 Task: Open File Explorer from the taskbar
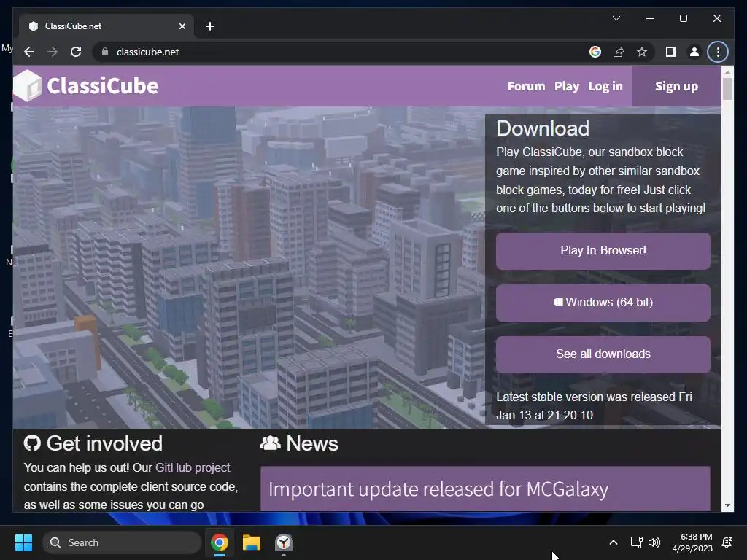pyautogui.click(x=252, y=542)
